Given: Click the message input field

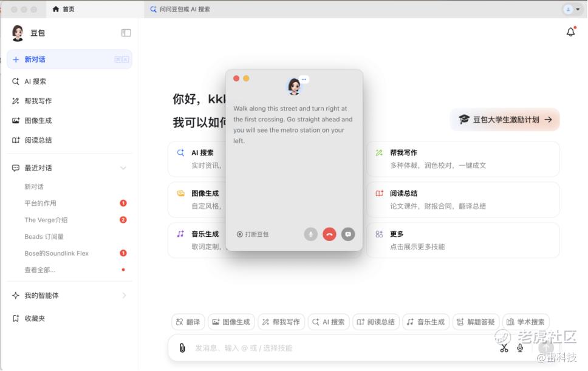Looking at the screenshot, I should 341,348.
